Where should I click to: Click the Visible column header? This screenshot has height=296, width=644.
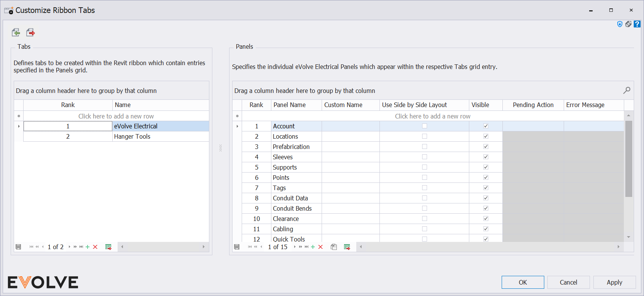486,105
